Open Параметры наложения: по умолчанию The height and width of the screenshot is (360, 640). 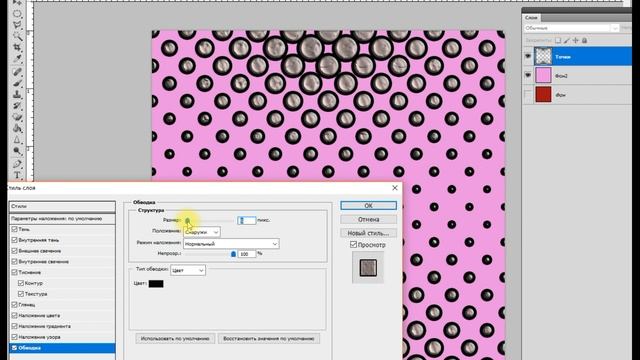click(62, 218)
